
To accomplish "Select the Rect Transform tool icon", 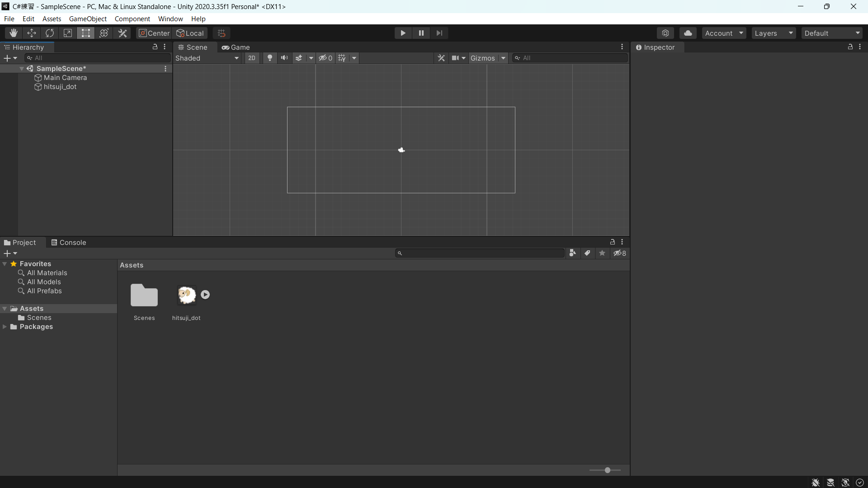I will 85,33.
